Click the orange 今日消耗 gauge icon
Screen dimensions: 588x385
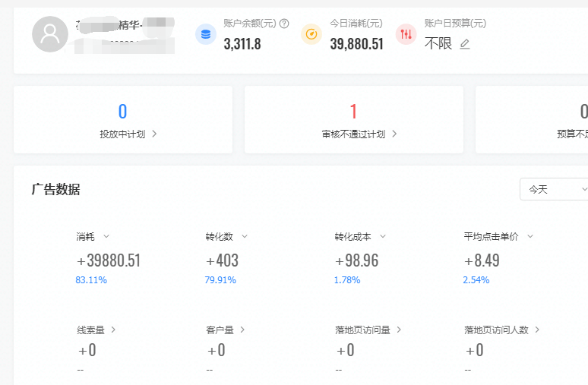pos(311,34)
